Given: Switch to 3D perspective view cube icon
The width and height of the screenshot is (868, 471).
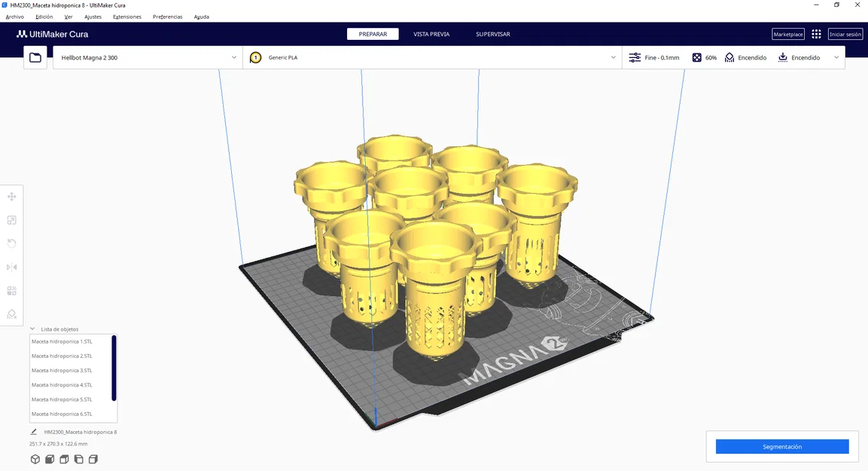Looking at the screenshot, I should click(35, 460).
